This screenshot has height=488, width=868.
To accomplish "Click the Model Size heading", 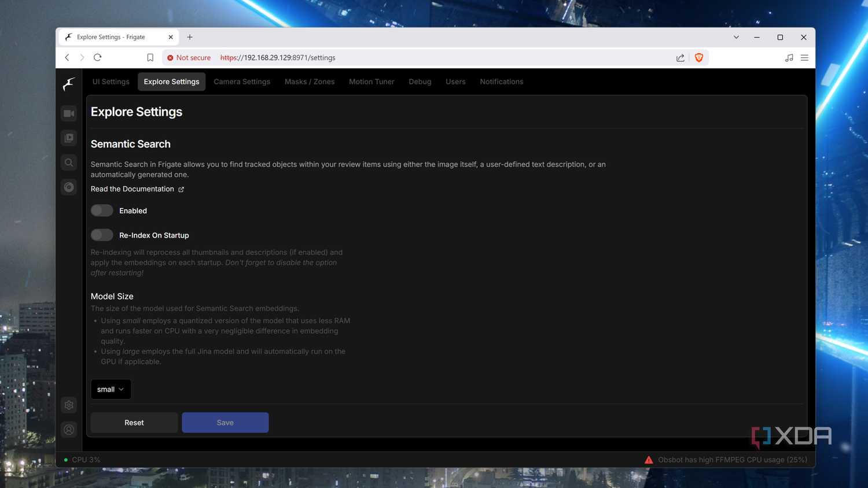I will tap(112, 297).
